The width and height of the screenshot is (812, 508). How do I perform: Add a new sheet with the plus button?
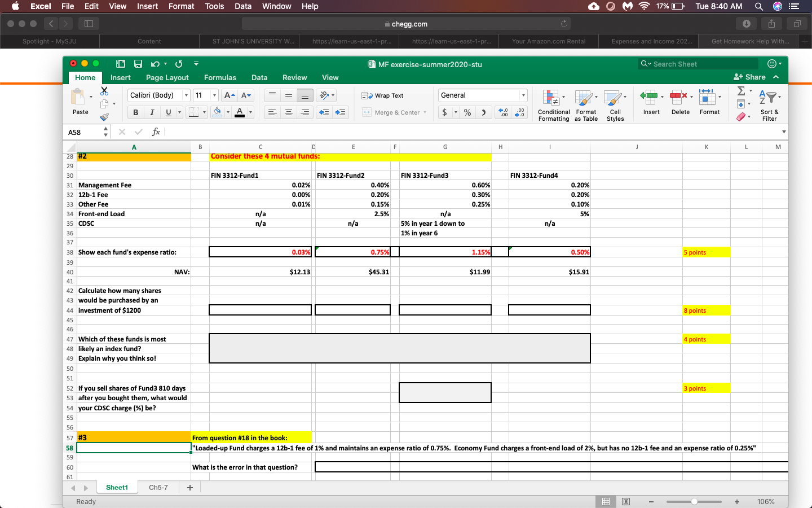[x=190, y=487]
